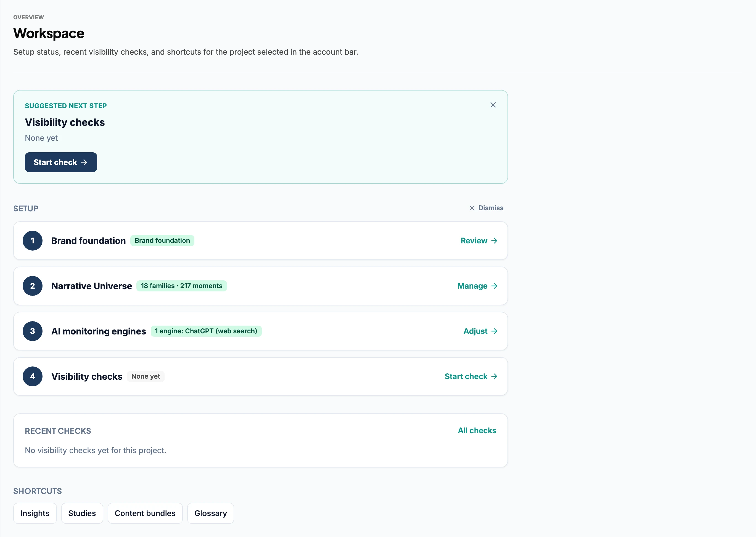Click Manage link for Narrative Universe

tap(477, 286)
